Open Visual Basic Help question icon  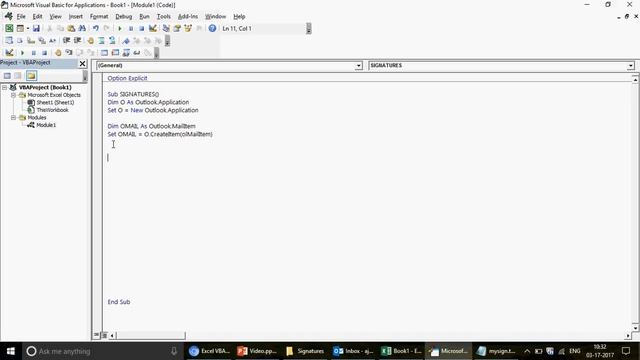[212, 28]
